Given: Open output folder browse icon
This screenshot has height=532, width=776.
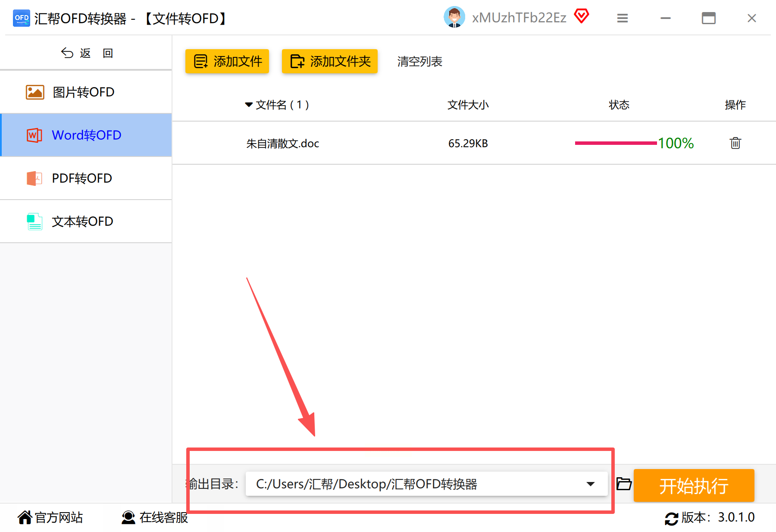Looking at the screenshot, I should click(623, 484).
